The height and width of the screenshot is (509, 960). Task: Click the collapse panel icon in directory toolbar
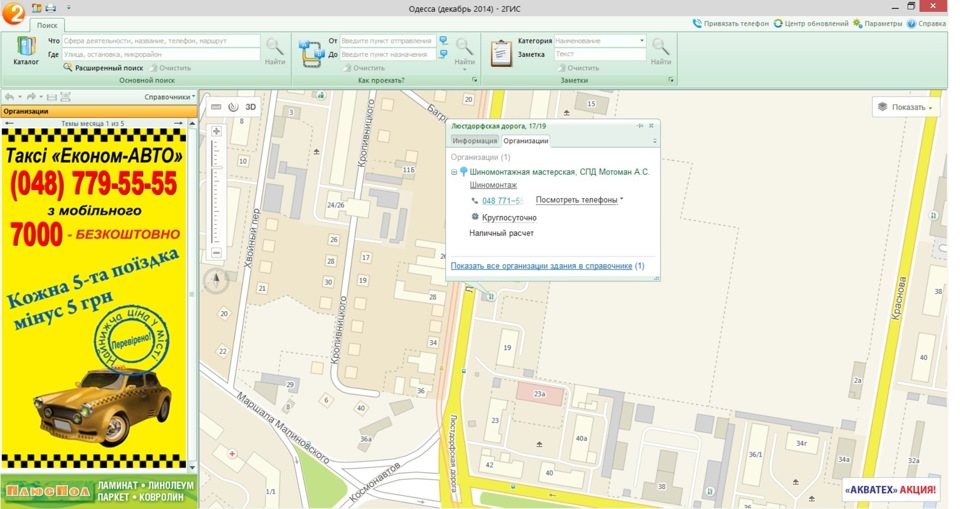[x=51, y=97]
